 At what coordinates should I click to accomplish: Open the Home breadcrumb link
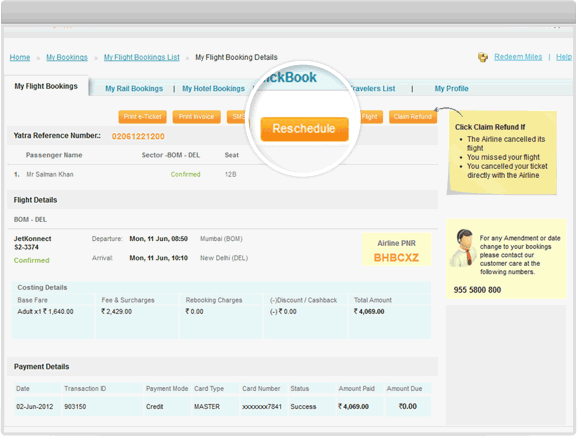[x=20, y=57]
